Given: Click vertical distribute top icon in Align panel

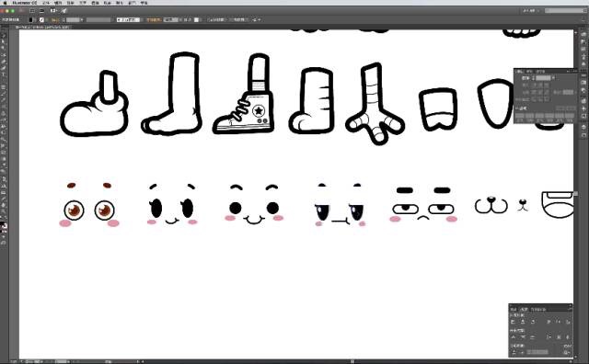Looking at the screenshot, I should click(x=514, y=337).
